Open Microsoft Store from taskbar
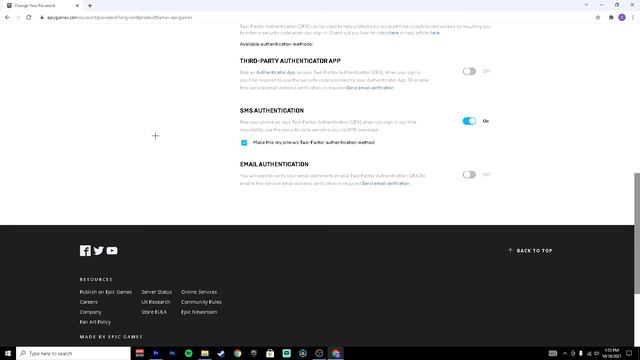This screenshot has width=640, height=360. pos(270,353)
